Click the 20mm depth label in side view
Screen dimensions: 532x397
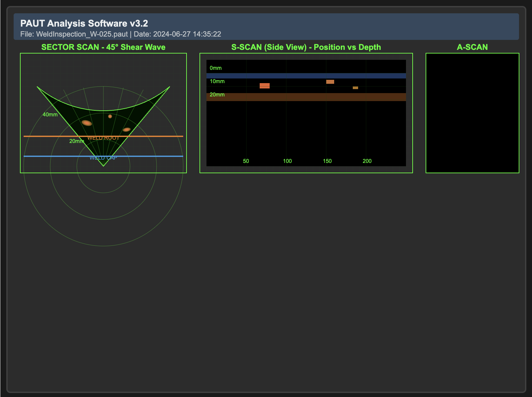(217, 95)
